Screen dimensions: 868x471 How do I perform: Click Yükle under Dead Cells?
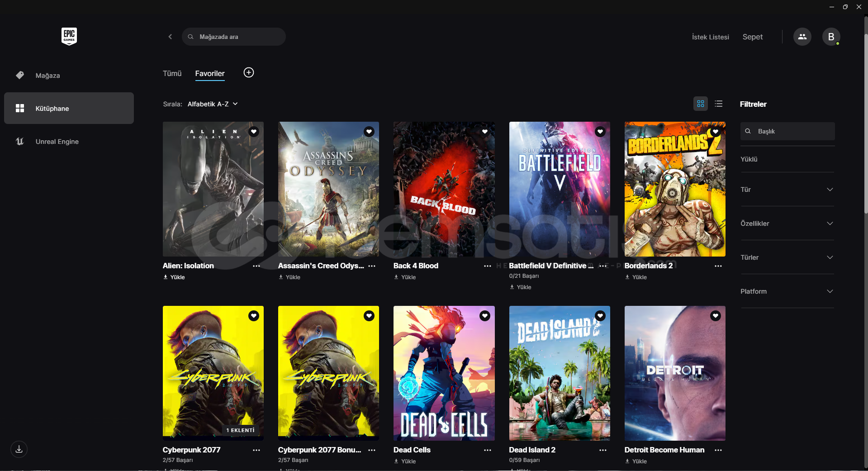[x=405, y=461]
